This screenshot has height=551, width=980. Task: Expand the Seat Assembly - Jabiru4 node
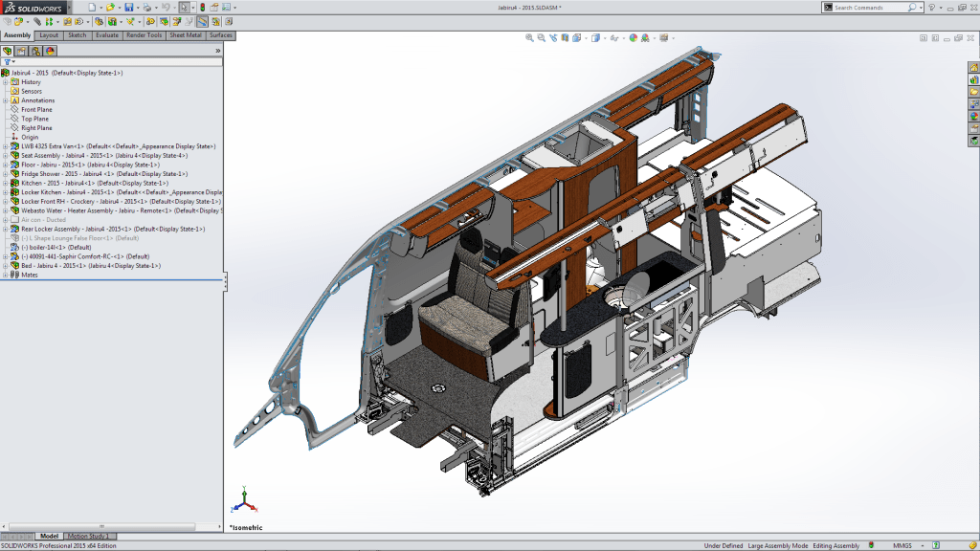click(5, 155)
